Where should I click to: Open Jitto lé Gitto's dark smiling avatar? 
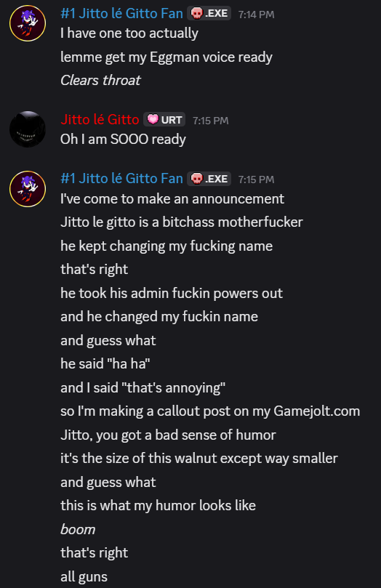(28, 129)
